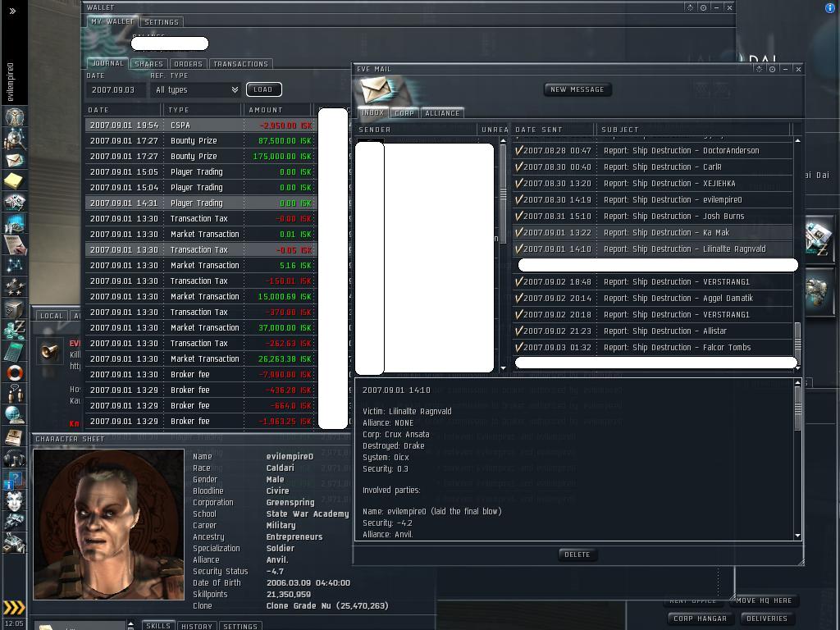Select mail 'Ship Destruction - DoctorAnderson'

pos(652,151)
